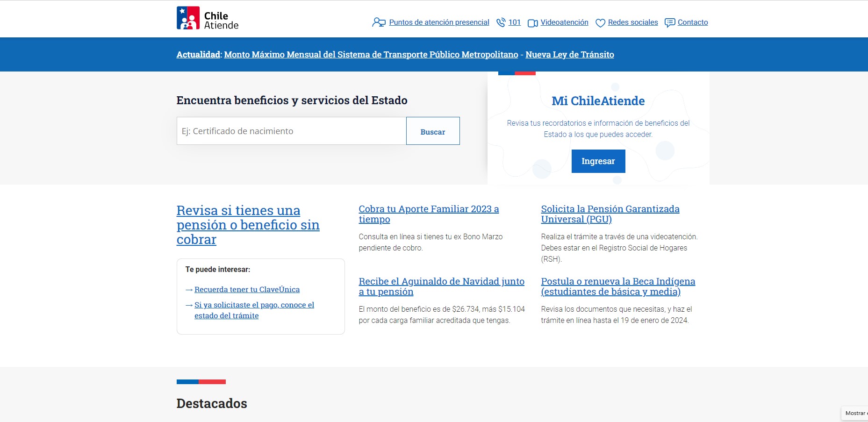
Task: Click text 'El monto del beneficio es de $26.734'
Action: 419,309
